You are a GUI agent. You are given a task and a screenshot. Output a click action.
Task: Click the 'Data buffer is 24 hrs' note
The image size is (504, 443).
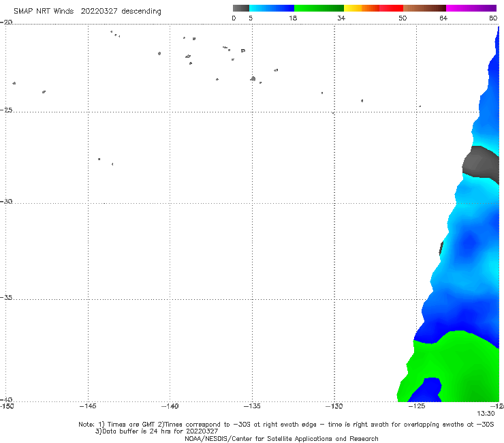click(x=157, y=431)
